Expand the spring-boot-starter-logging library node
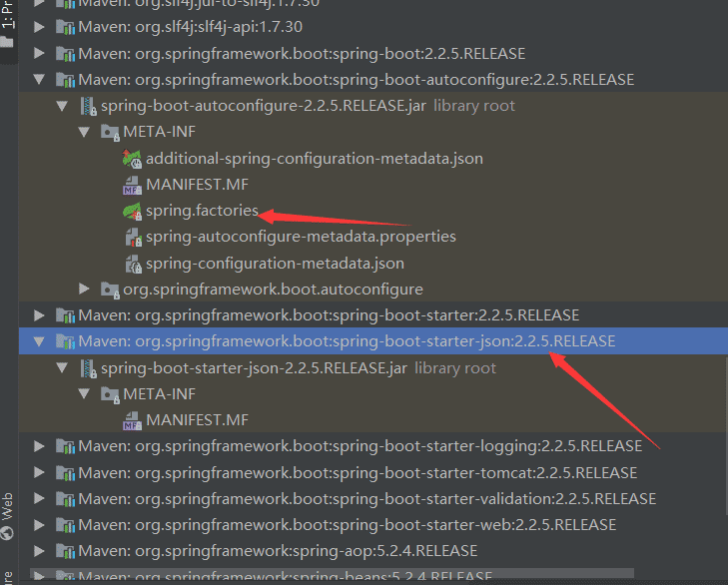This screenshot has height=585, width=728. click(40, 446)
